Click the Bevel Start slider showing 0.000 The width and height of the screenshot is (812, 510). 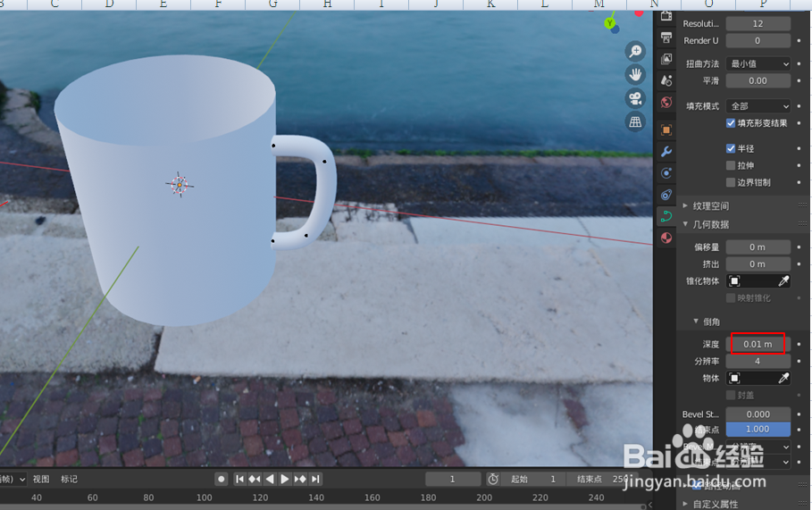[758, 414]
